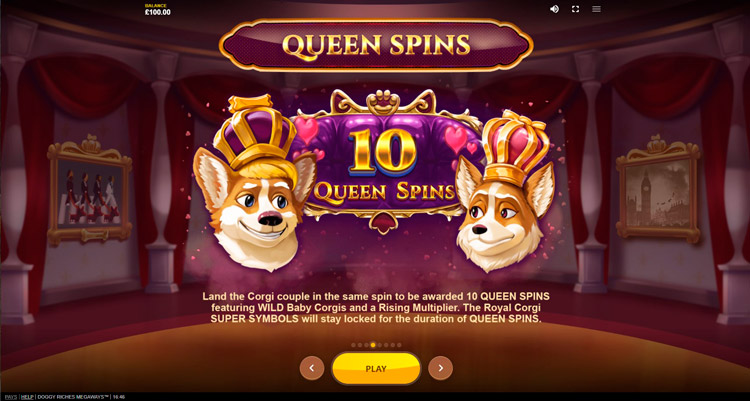Click the Queen corgi with pink crown
Screen dimensions: 750x401
click(505, 191)
